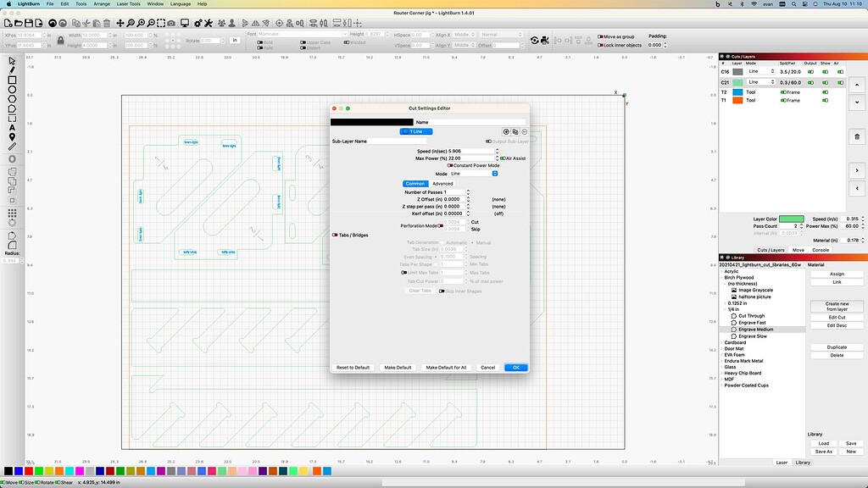
Task: Open the File menu
Action: 50,4
